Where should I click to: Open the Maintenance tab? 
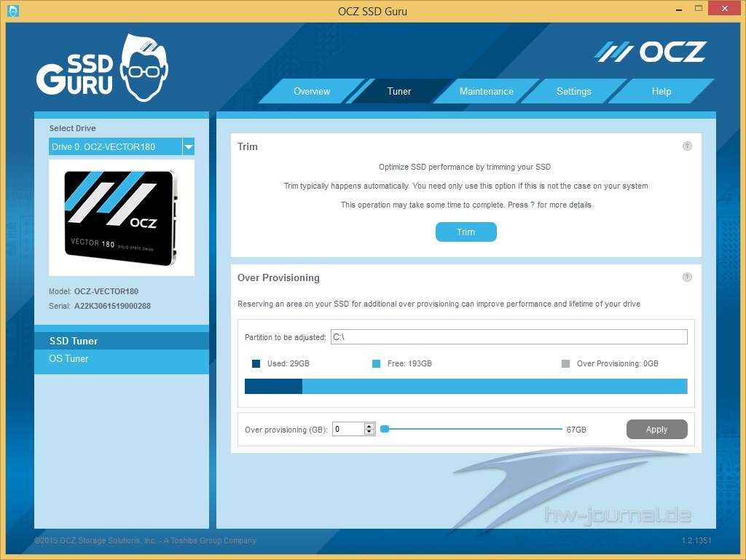pyautogui.click(x=486, y=92)
